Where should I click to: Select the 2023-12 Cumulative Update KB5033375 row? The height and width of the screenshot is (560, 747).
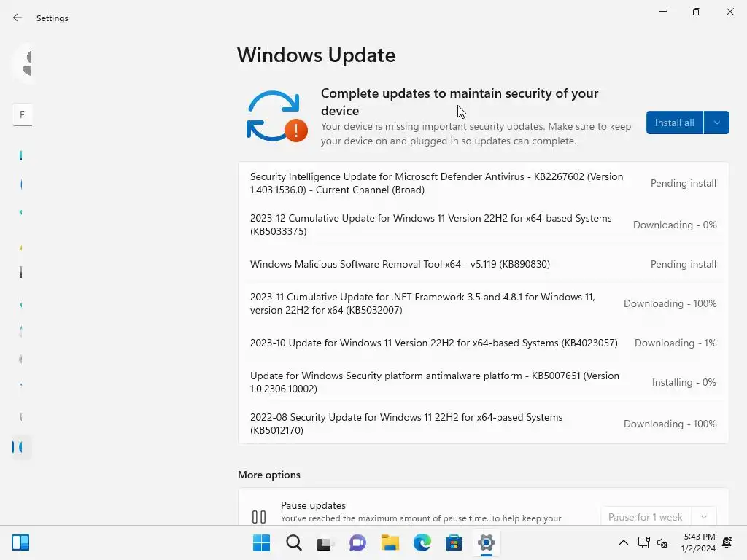483,225
